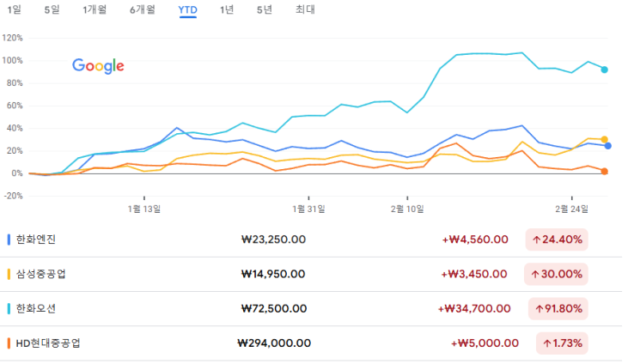The width and height of the screenshot is (628, 364).
Task: Click the cyan 한화오션 color marker
Action: click(x=9, y=309)
